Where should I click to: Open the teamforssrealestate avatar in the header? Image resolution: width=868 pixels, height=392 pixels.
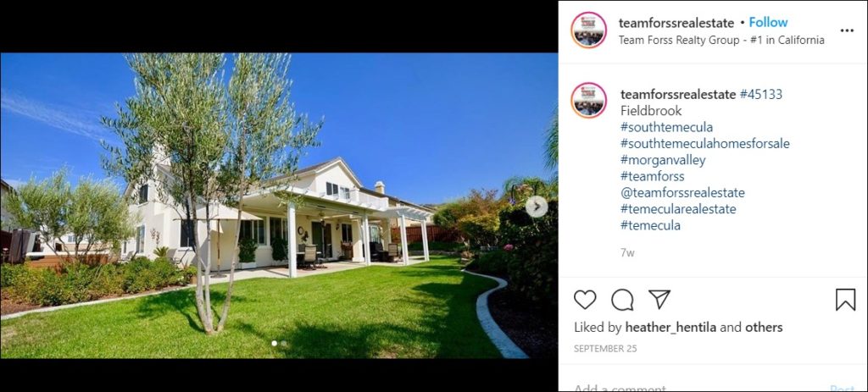tap(589, 30)
